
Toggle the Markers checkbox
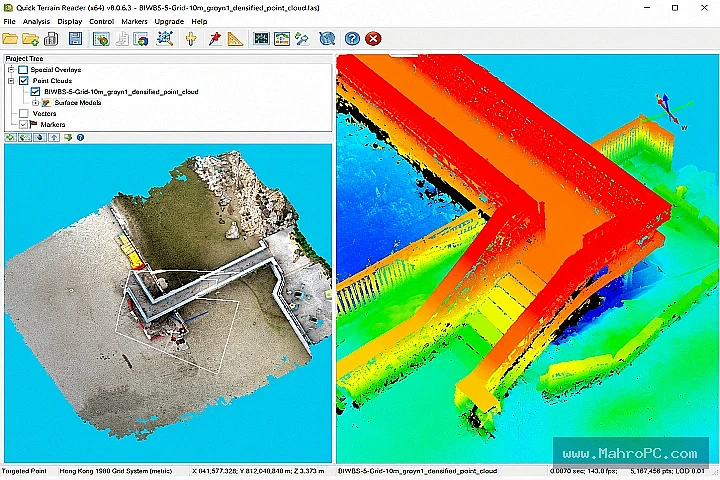point(23,124)
